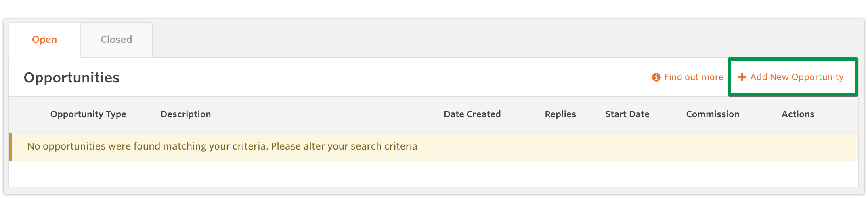This screenshot has width=868, height=198.
Task: Sort by the Start Date column header
Action: click(x=627, y=114)
